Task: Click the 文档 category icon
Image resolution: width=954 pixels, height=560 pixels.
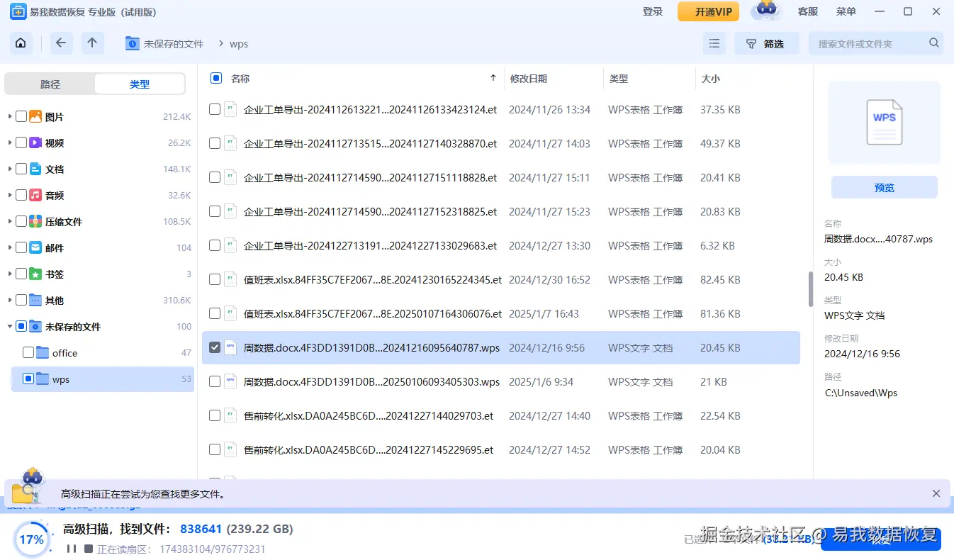Action: tap(35, 169)
